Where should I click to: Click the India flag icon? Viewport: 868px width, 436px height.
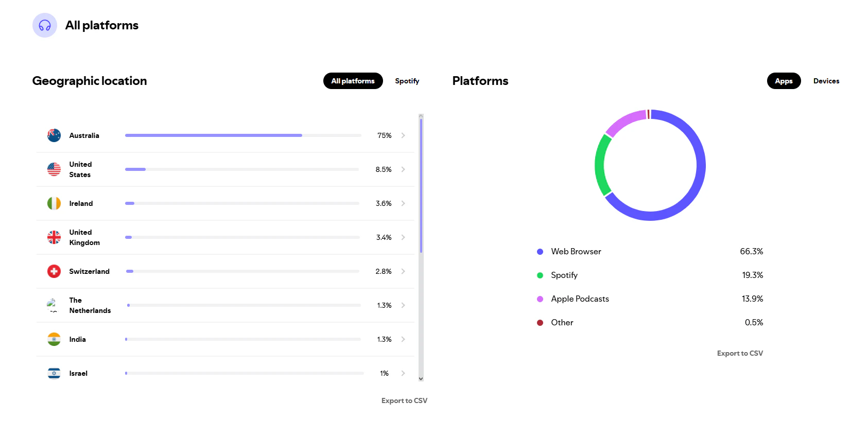(54, 339)
